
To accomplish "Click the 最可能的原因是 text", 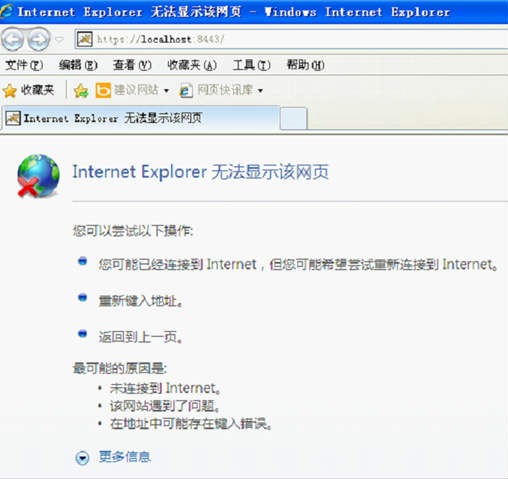I will tap(120, 368).
